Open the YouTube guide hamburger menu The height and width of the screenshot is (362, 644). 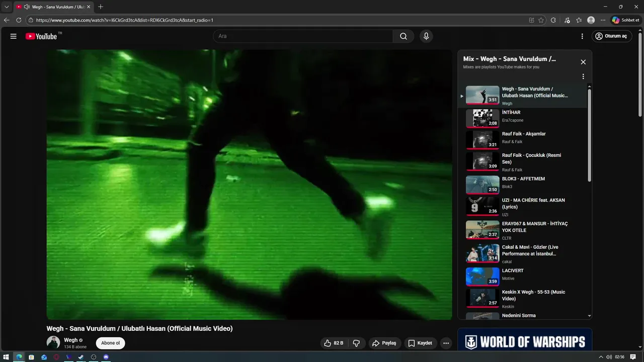14,36
